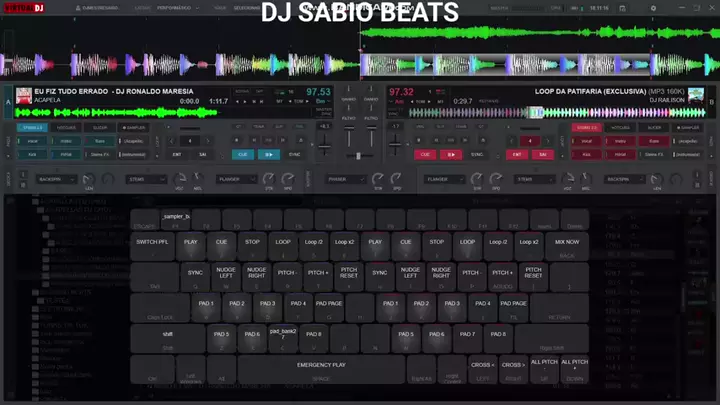Click the red CUE button on deck B

coord(425,155)
